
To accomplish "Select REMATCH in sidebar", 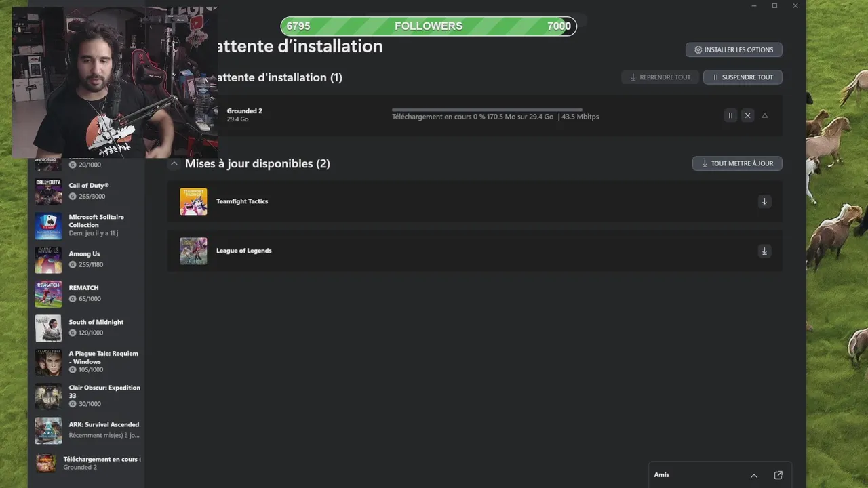I will 89,293.
